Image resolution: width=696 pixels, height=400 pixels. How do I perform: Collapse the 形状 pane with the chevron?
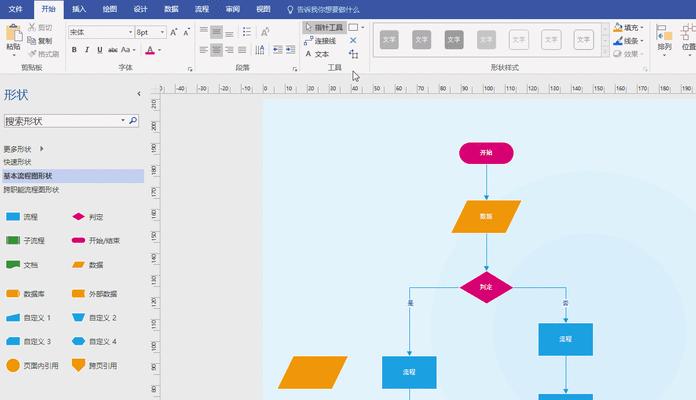tap(139, 94)
